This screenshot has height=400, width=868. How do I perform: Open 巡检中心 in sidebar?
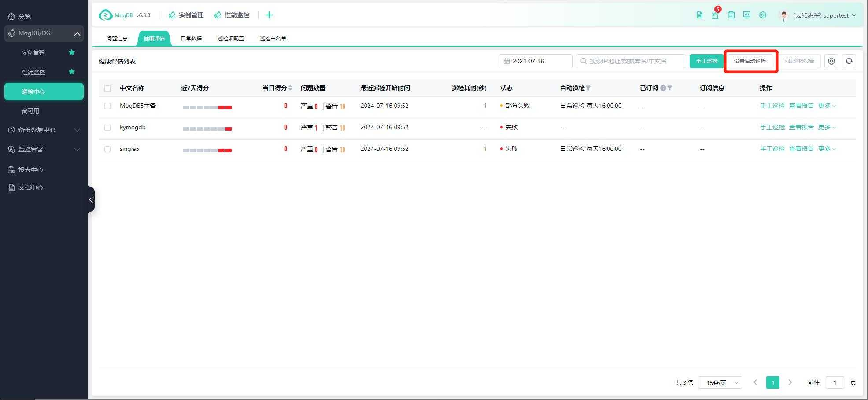coord(44,92)
